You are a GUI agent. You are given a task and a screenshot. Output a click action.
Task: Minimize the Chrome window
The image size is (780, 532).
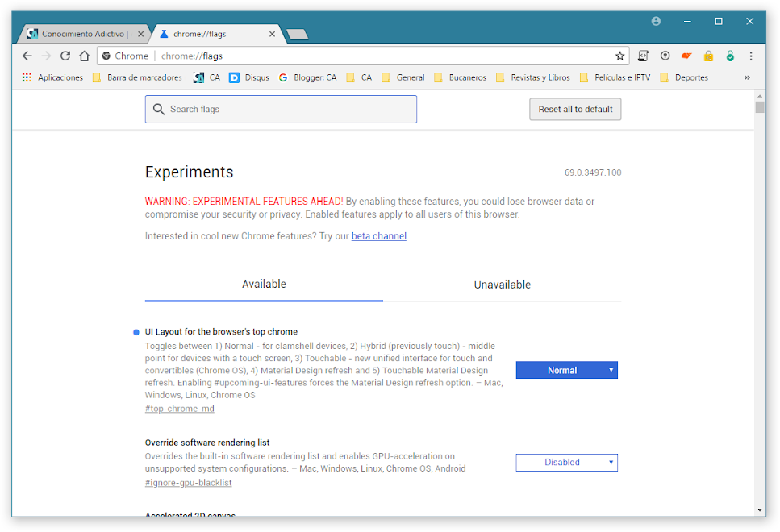pos(687,21)
